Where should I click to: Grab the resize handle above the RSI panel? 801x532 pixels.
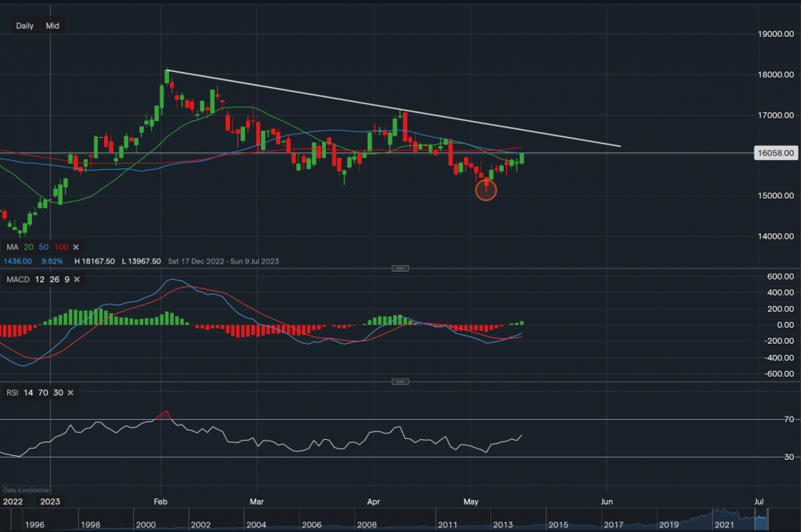point(400,381)
